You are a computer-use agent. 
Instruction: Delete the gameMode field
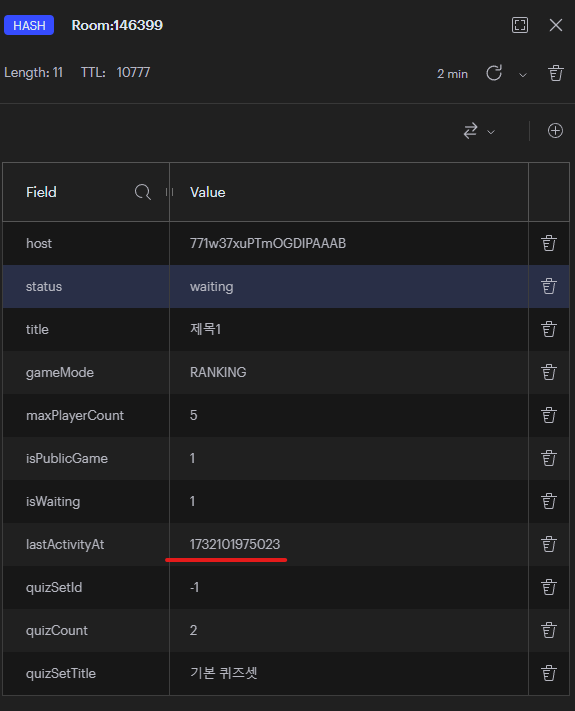coord(549,372)
